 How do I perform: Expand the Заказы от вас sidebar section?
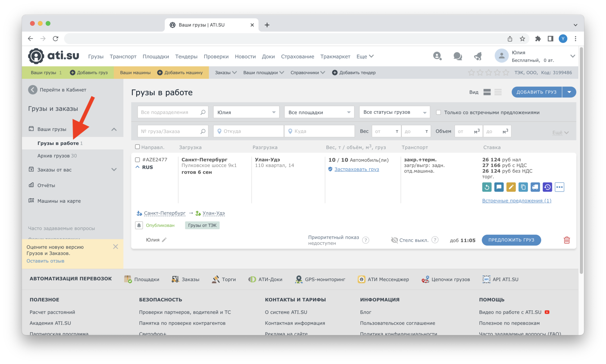point(114,170)
